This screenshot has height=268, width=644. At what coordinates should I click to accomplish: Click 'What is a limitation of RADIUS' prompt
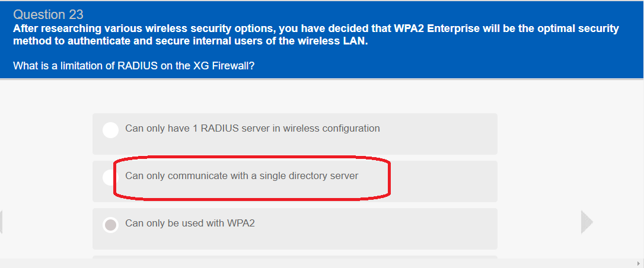(x=134, y=66)
